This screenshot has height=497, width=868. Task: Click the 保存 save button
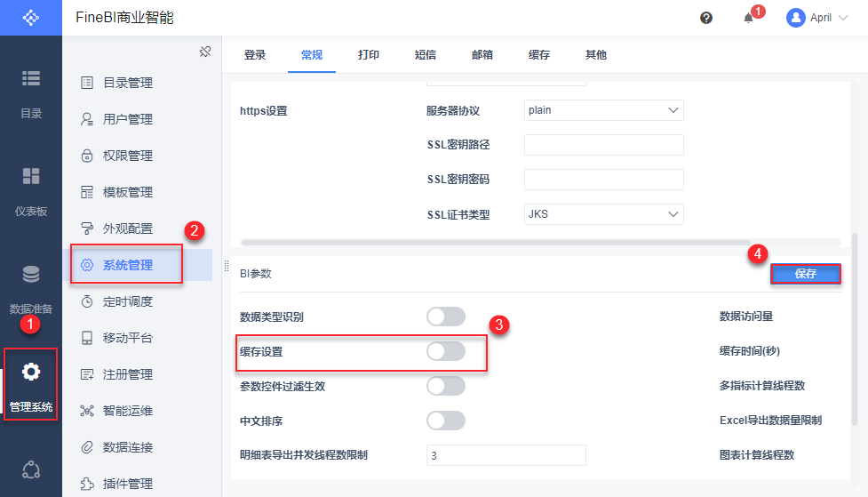click(x=806, y=274)
